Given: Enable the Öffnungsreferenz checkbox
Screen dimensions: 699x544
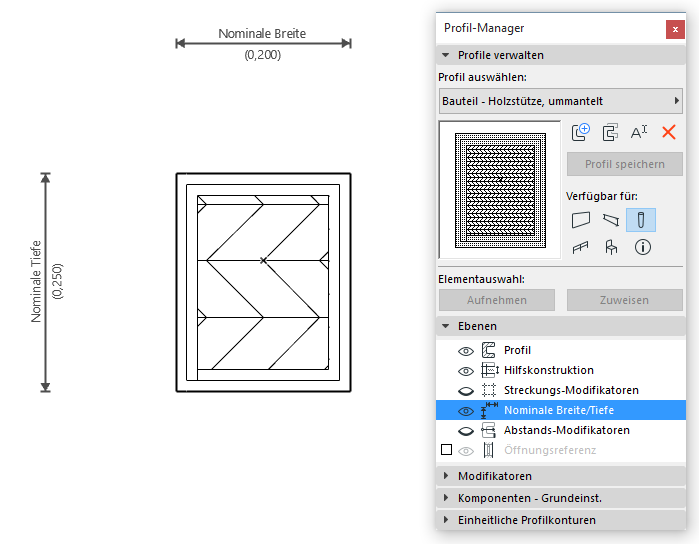Looking at the screenshot, I should coord(446,449).
